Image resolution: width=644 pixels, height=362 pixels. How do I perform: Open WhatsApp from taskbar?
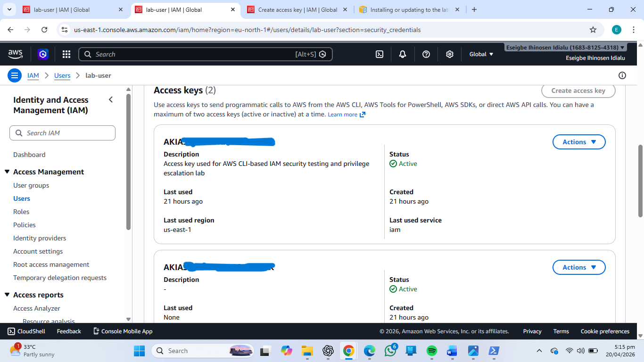click(x=390, y=351)
